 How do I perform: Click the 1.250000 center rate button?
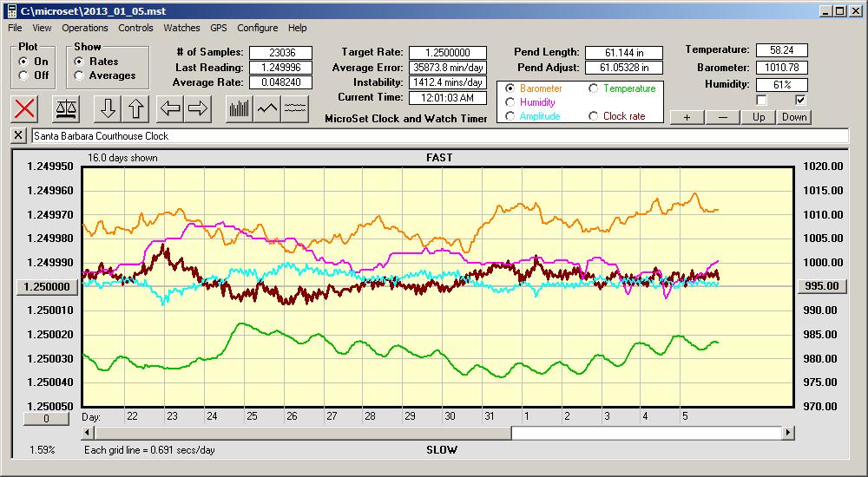point(47,287)
